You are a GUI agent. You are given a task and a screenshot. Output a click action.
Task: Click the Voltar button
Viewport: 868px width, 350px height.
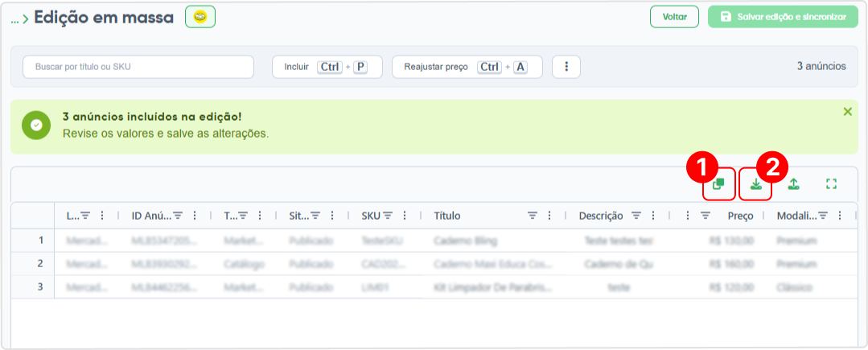click(675, 17)
